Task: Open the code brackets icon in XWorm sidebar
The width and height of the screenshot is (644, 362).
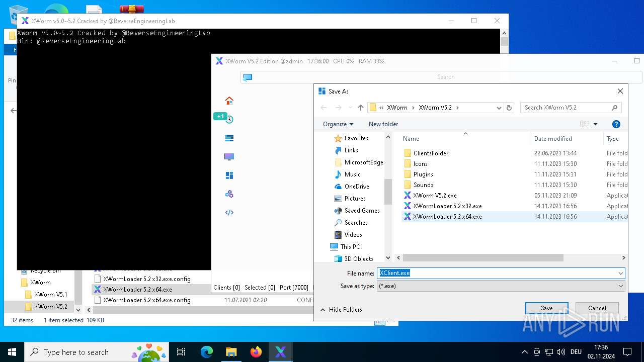Action: [229, 212]
